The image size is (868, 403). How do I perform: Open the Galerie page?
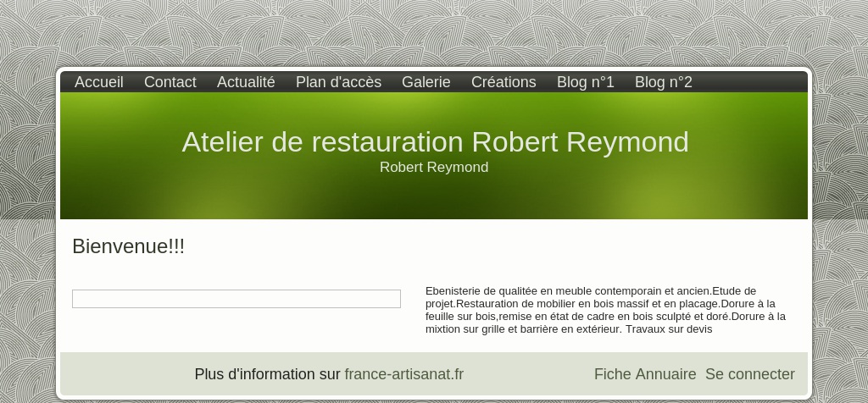tap(426, 82)
